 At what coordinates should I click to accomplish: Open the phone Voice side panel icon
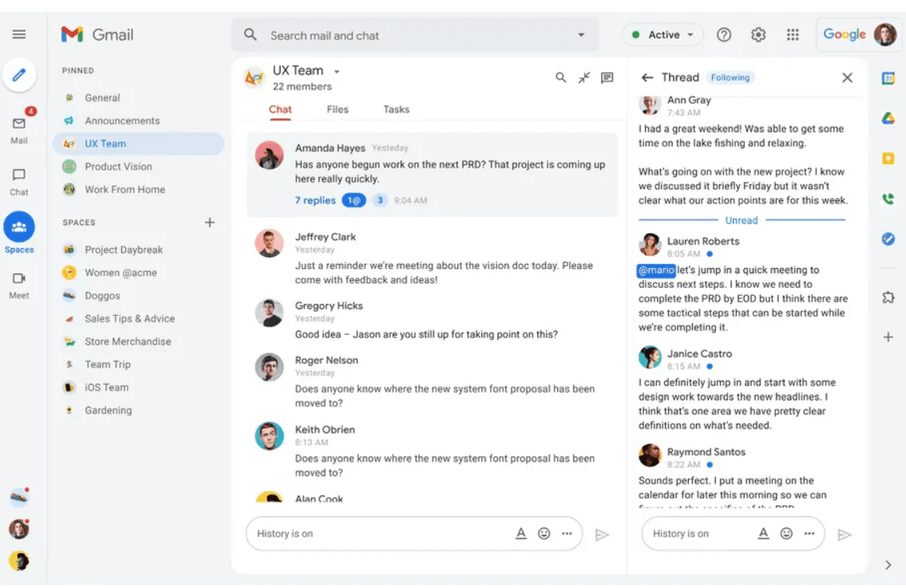coord(888,199)
